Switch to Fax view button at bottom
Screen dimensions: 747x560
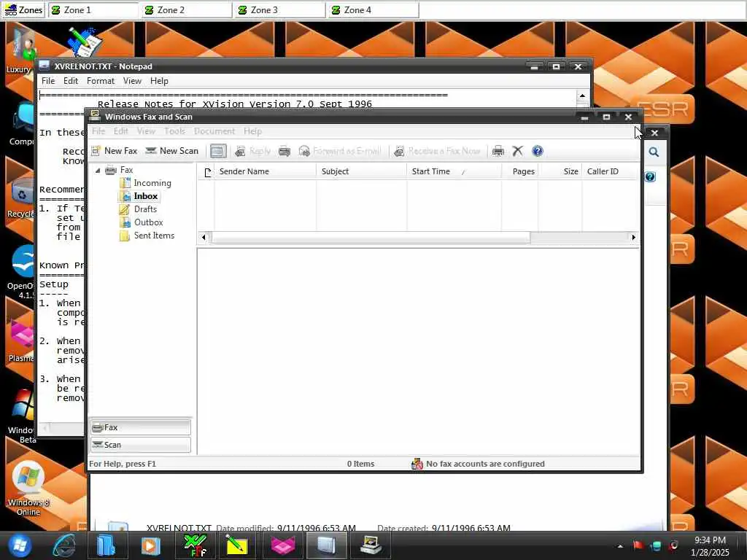(141, 427)
